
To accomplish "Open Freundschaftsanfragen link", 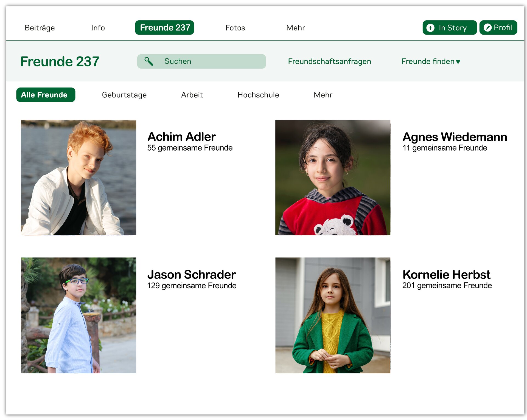I will (329, 61).
